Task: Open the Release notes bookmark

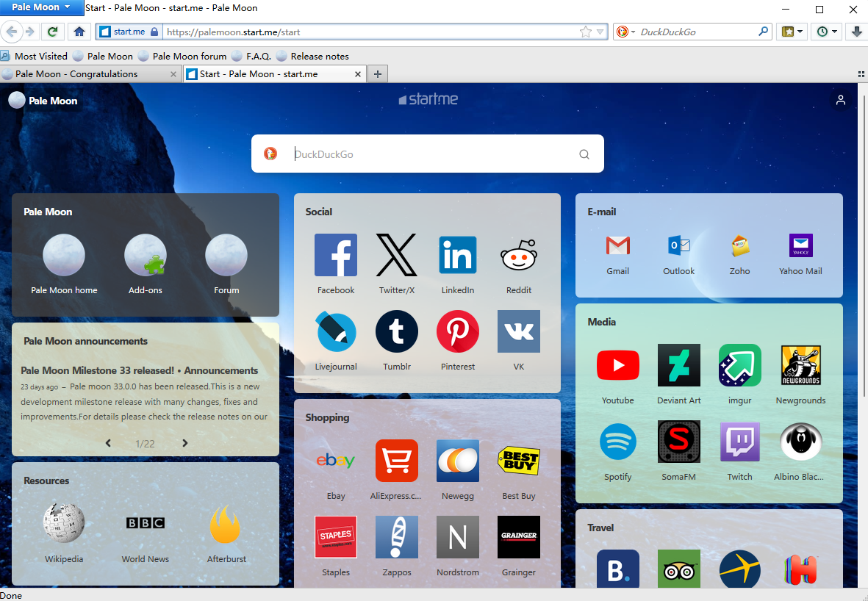Action: pyautogui.click(x=313, y=56)
